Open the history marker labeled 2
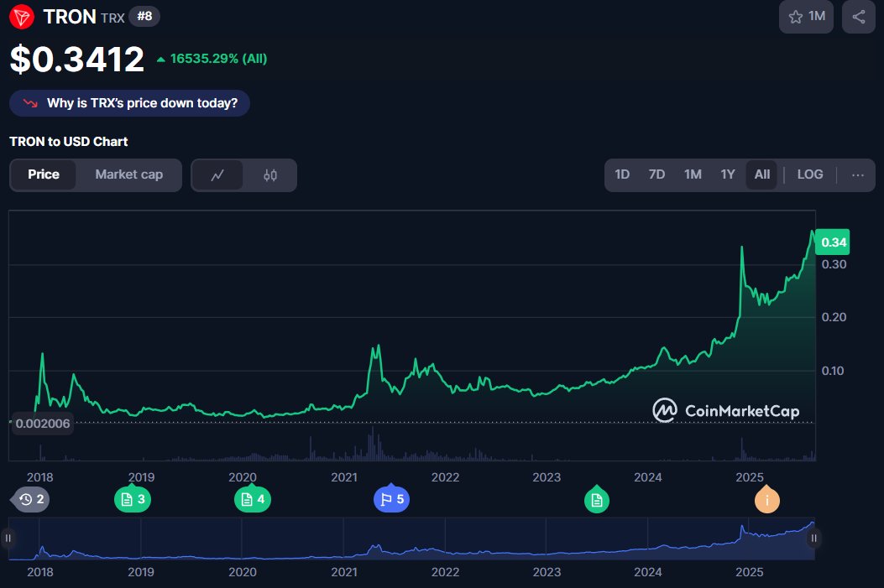The width and height of the screenshot is (884, 588). tap(31, 499)
